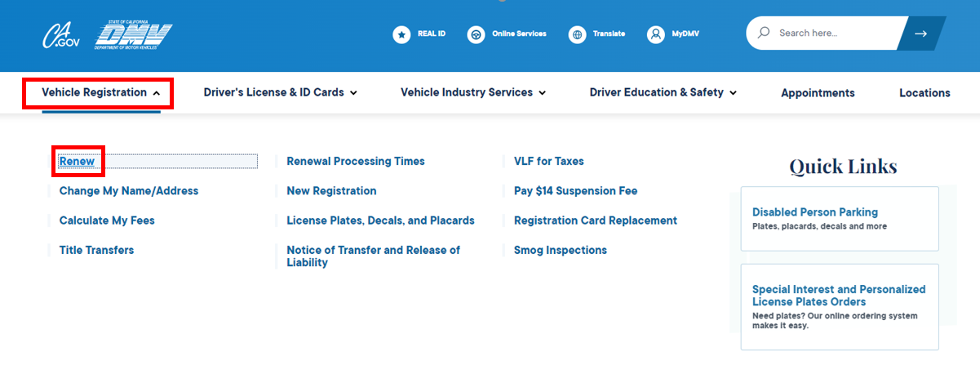
Task: Open the REAL ID link
Action: 431,34
